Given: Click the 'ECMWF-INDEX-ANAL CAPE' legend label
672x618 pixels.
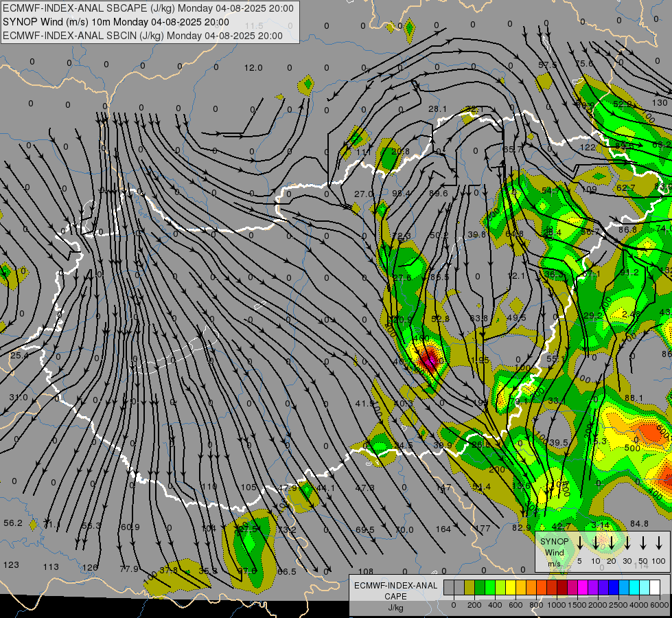Looking at the screenshot, I should pyautogui.click(x=395, y=591).
